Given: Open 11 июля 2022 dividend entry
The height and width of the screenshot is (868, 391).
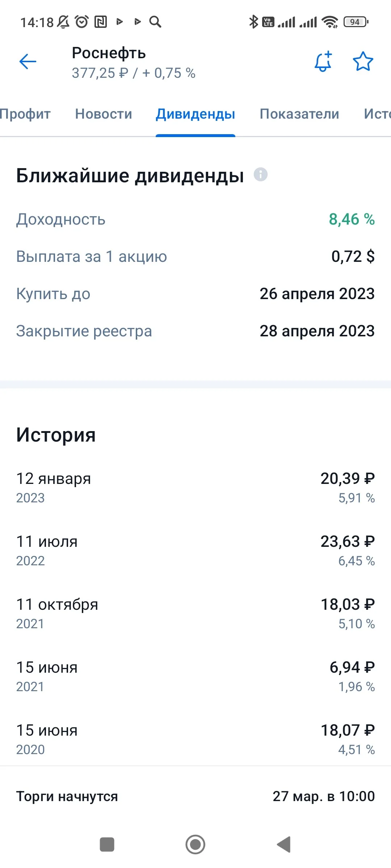Looking at the screenshot, I should pos(195,550).
